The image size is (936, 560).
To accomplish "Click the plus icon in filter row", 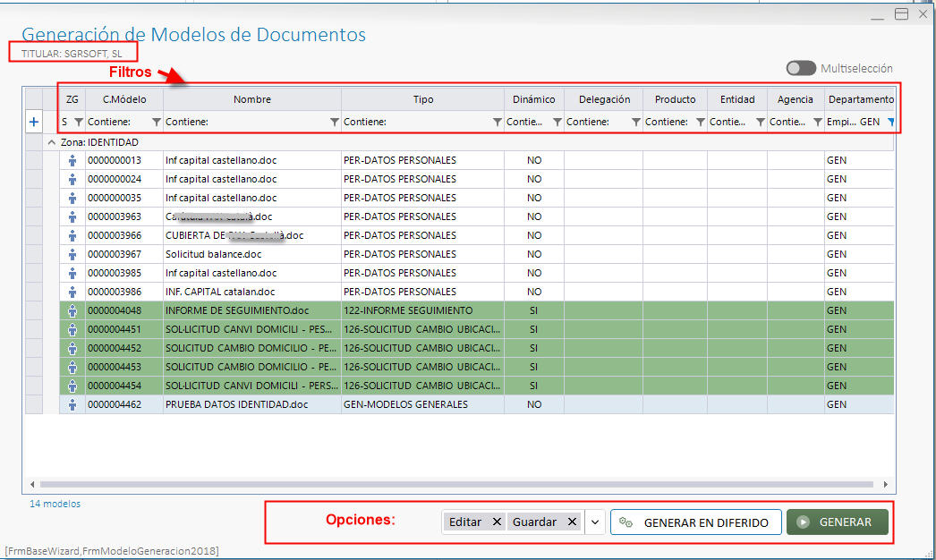I will point(34,122).
